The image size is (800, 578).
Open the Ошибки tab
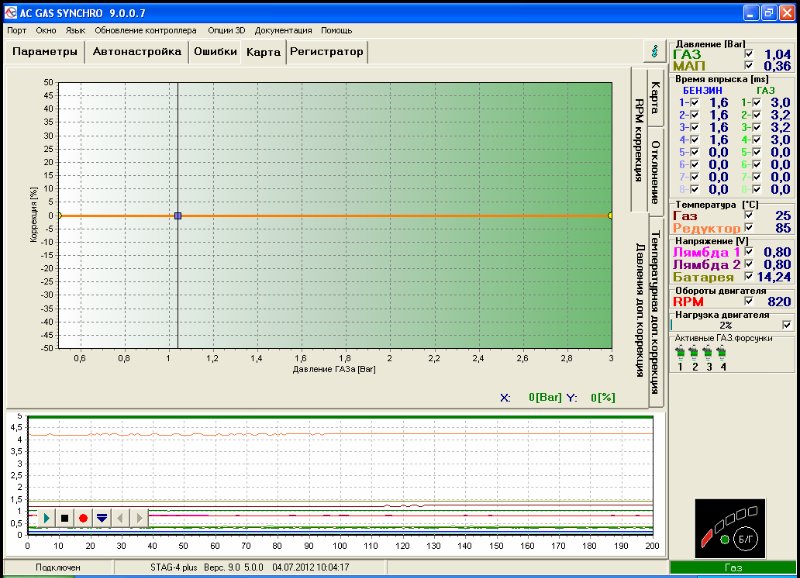click(x=215, y=51)
